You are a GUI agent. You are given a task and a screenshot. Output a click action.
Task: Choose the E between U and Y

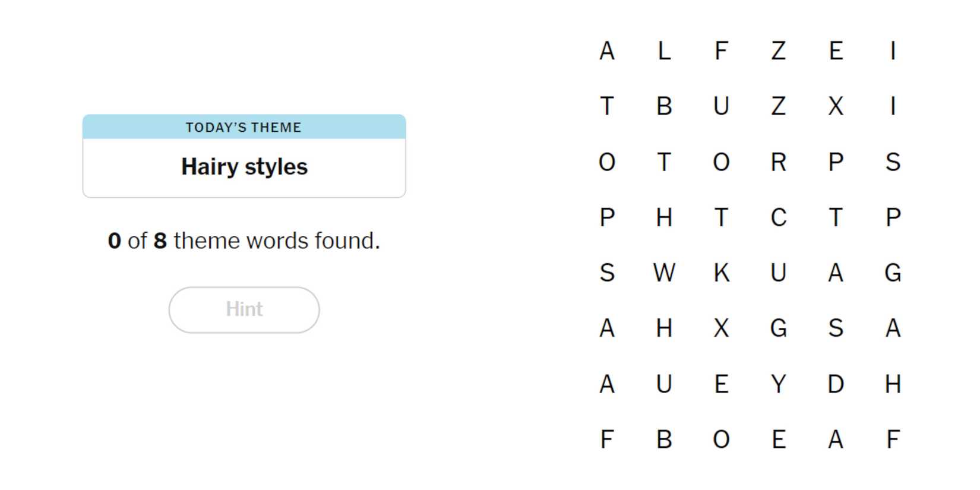721,384
